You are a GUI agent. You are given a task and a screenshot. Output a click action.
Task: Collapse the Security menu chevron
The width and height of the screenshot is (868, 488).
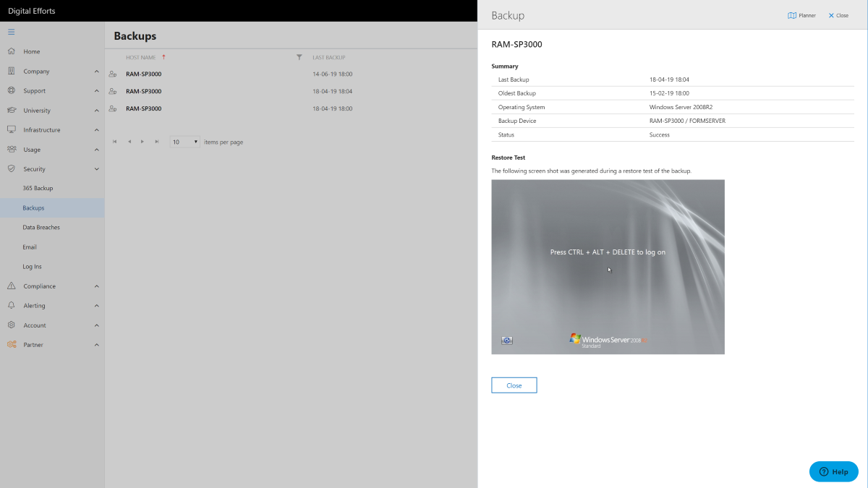97,168
